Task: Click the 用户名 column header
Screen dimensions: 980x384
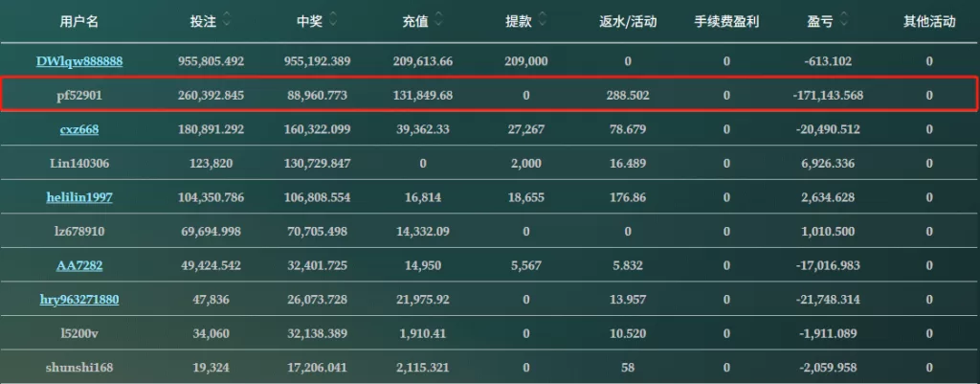Action: 79,20
